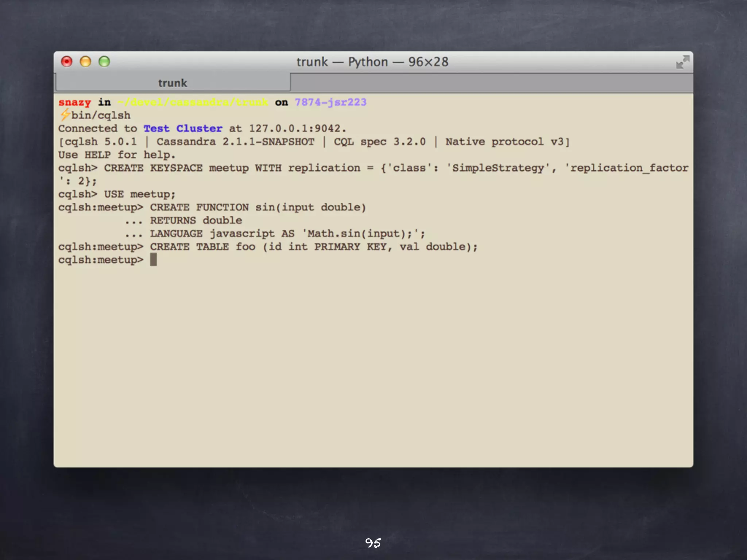
Task: Click the yellow minimize window button
Action: [x=85, y=62]
